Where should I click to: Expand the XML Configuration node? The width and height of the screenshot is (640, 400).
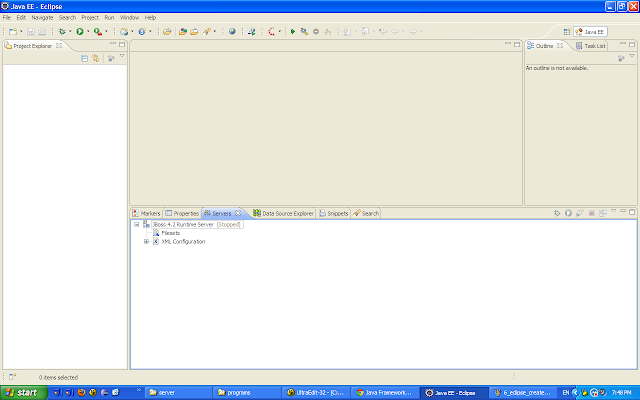point(146,242)
